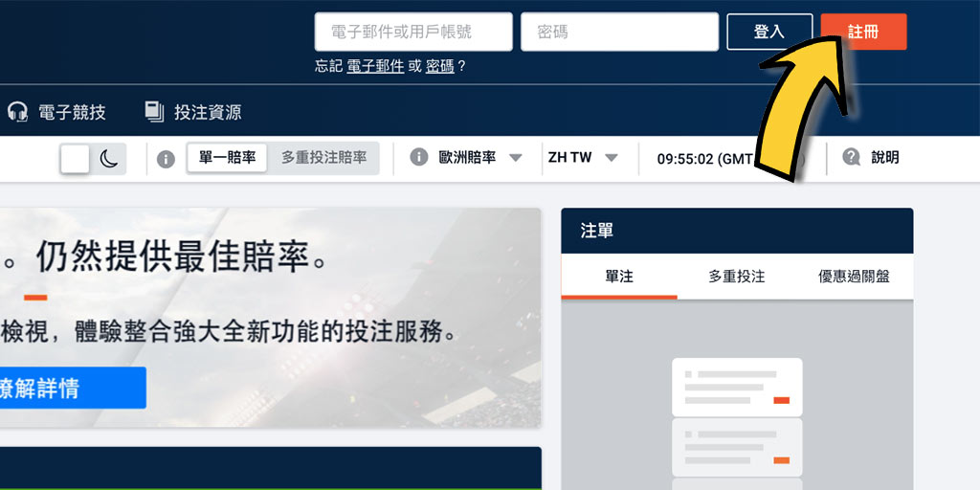Click the betting resources document icon

154,112
